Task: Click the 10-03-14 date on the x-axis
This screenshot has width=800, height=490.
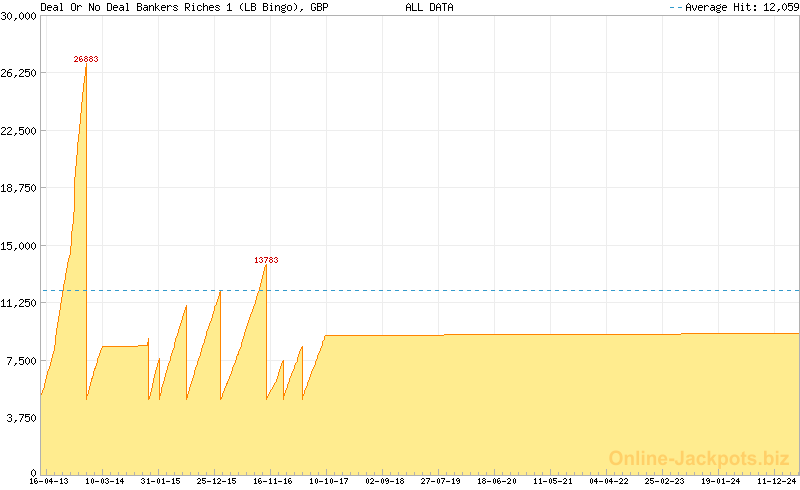Action: point(105,481)
